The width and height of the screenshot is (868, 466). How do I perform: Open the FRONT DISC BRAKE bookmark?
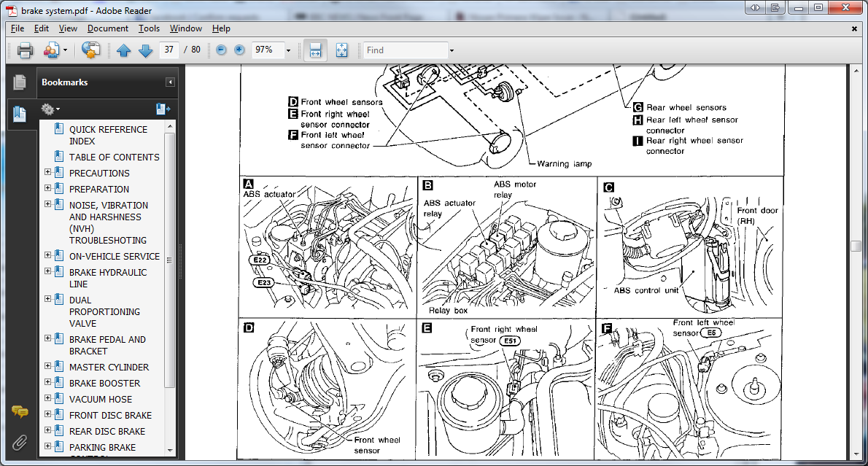110,415
